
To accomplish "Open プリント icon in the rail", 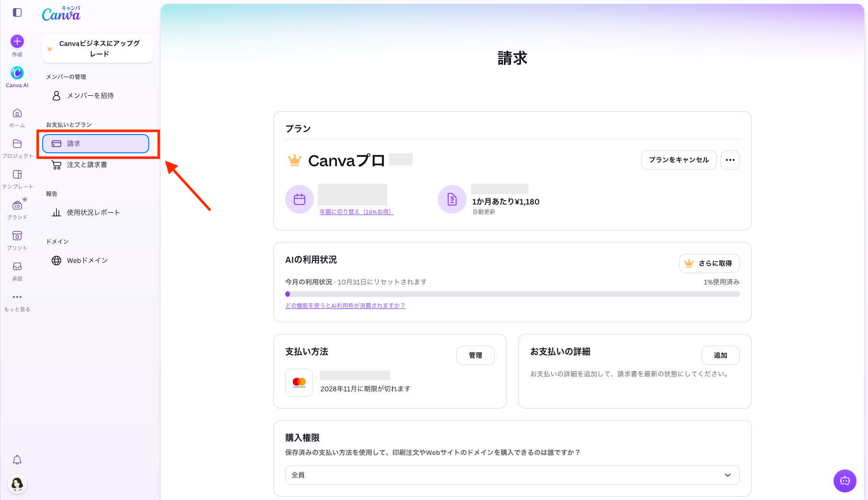I will pos(17,236).
